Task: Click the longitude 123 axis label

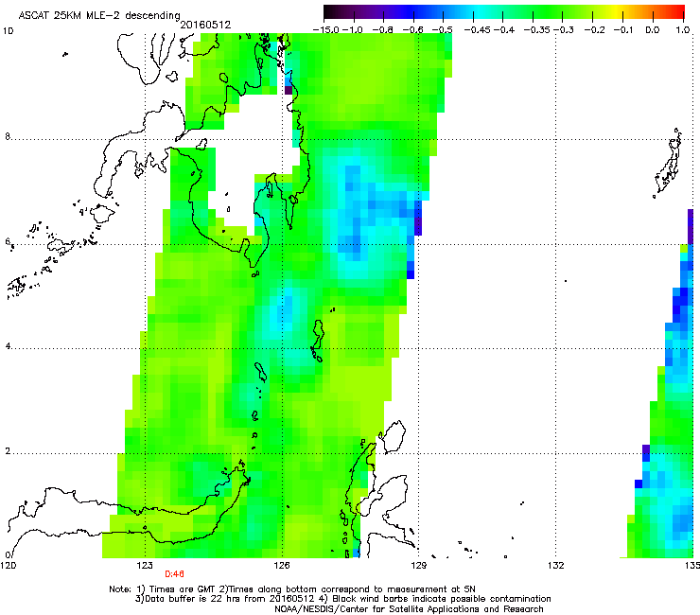Action: tap(145, 566)
